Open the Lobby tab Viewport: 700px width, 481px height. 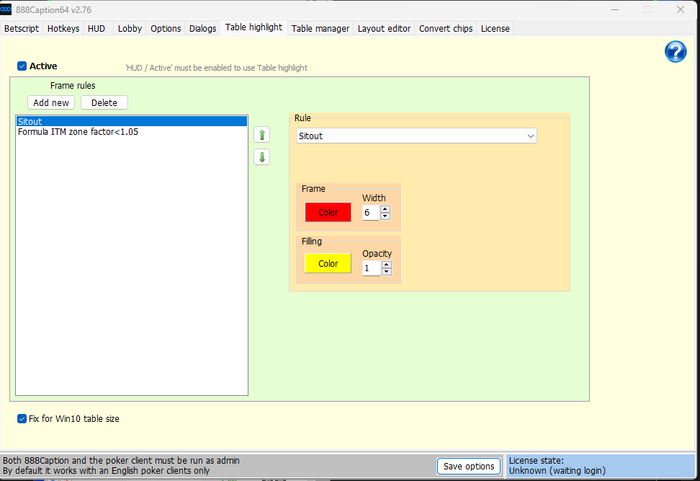(x=130, y=29)
